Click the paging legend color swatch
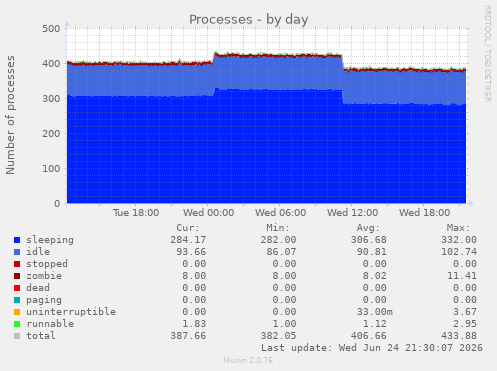Image resolution: width=497 pixels, height=371 pixels. (17, 300)
